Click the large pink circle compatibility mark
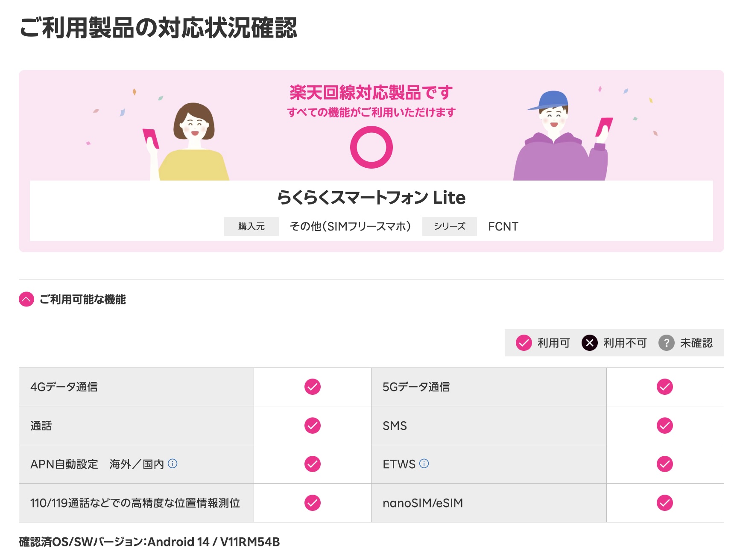The width and height of the screenshot is (743, 560). pos(371,147)
